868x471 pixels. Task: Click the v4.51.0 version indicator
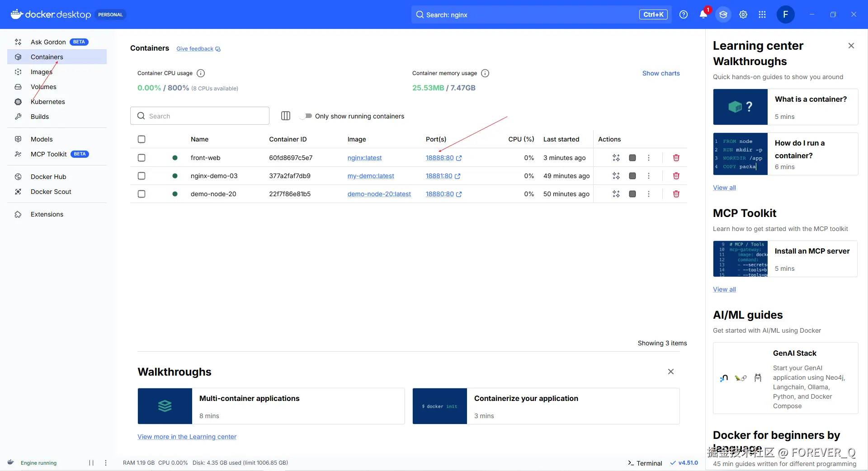pos(684,463)
